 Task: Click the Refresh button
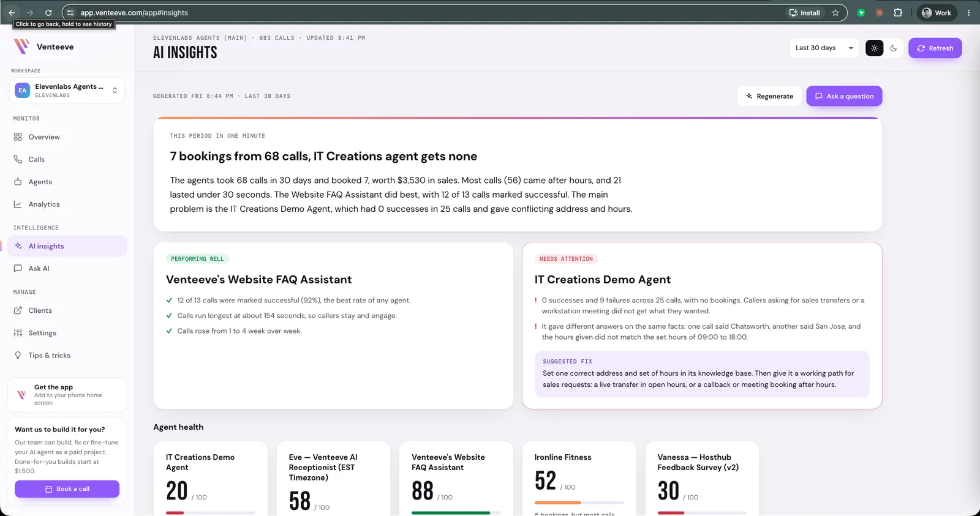click(x=935, y=48)
